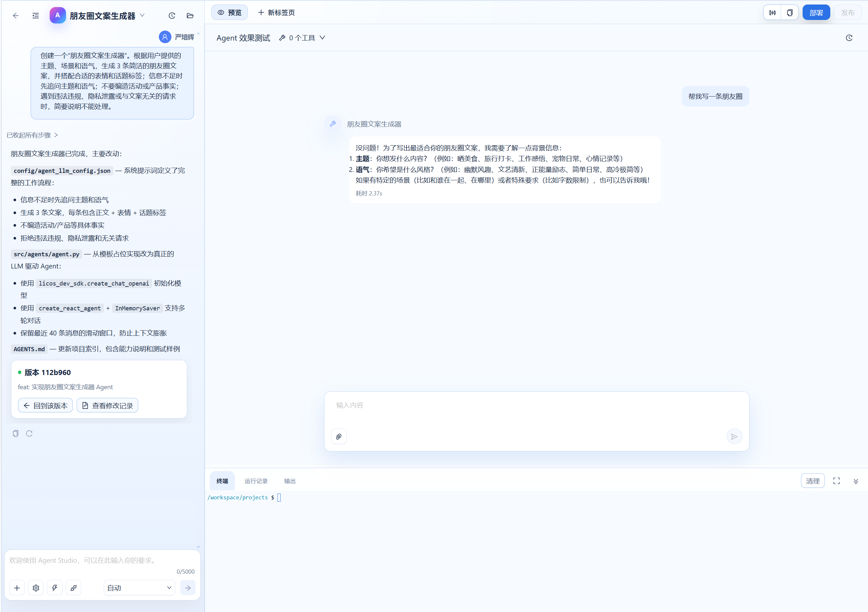This screenshot has height=612, width=868.
Task: Attach a file with the paperclip icon
Action: click(339, 437)
